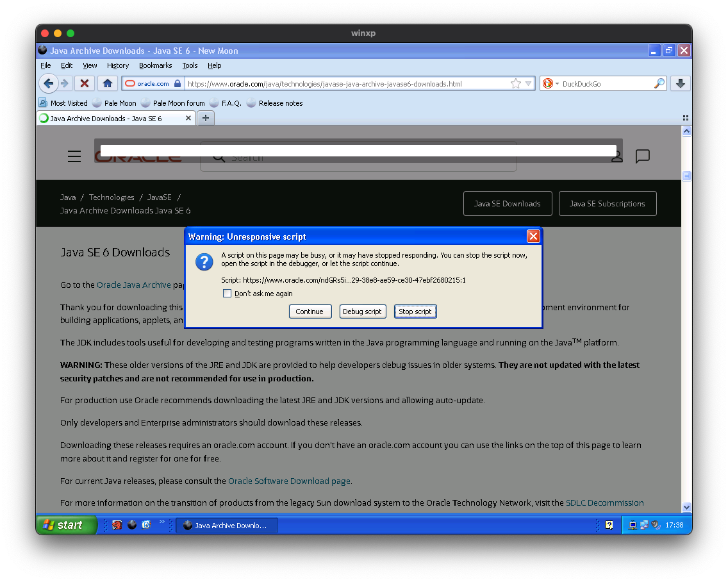This screenshot has width=728, height=582.
Task: Open the File menu
Action: pos(45,65)
